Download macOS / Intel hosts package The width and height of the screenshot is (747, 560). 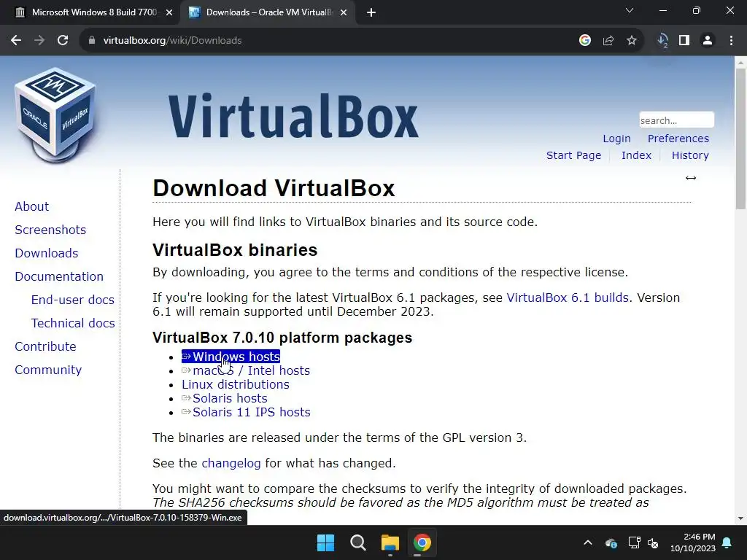246,370
